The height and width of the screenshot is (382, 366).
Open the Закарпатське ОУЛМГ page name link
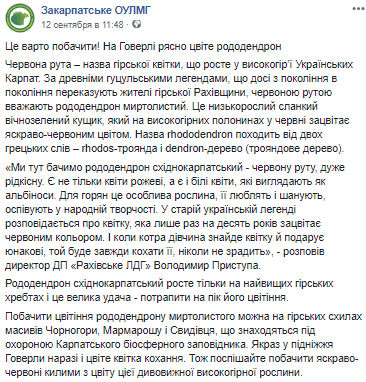96,10
